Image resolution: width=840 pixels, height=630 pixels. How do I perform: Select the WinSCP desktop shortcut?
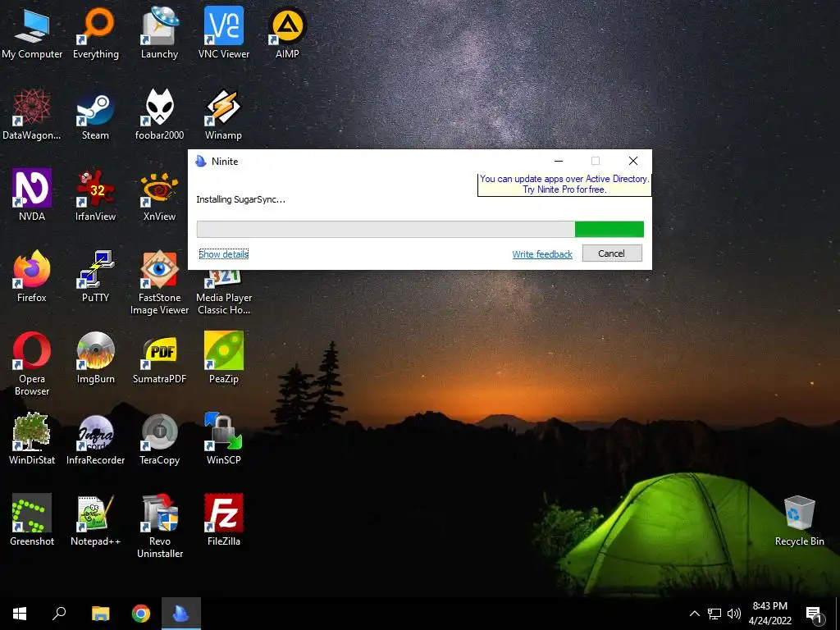[x=223, y=439]
